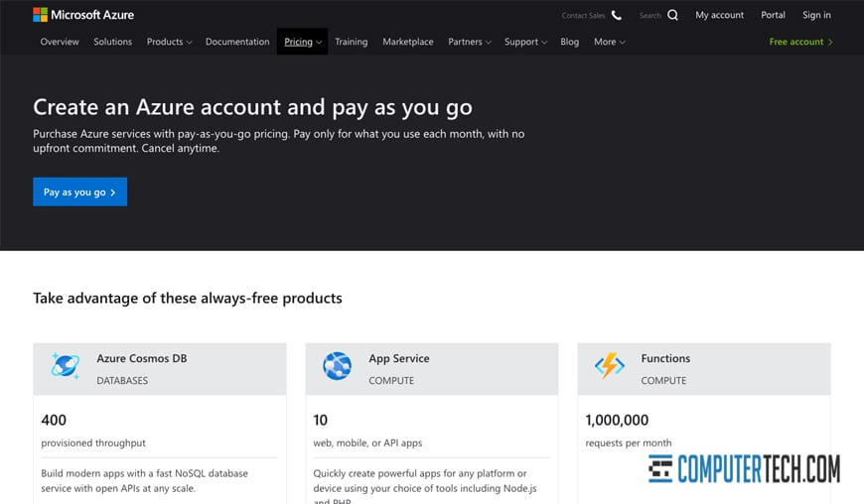This screenshot has height=504, width=864.
Task: Click the Search text field label
Action: 649,16
